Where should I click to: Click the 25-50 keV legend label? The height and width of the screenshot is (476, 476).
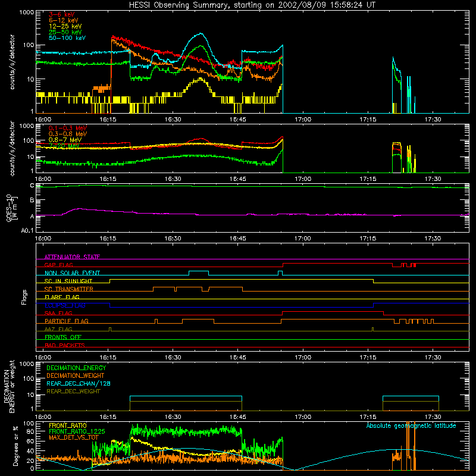(x=65, y=32)
